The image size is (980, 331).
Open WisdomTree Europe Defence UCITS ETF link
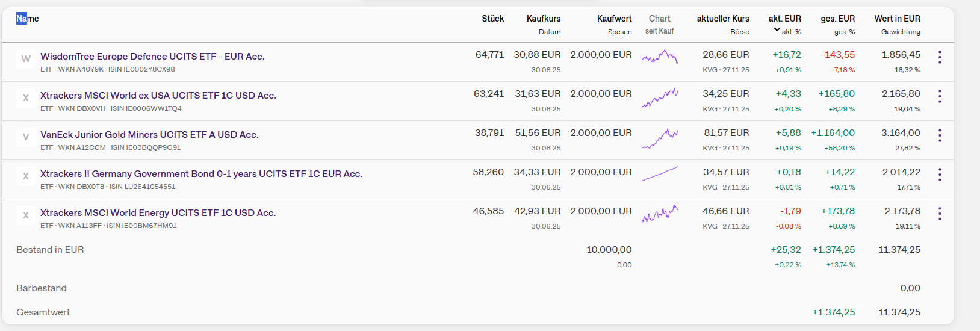click(x=152, y=57)
